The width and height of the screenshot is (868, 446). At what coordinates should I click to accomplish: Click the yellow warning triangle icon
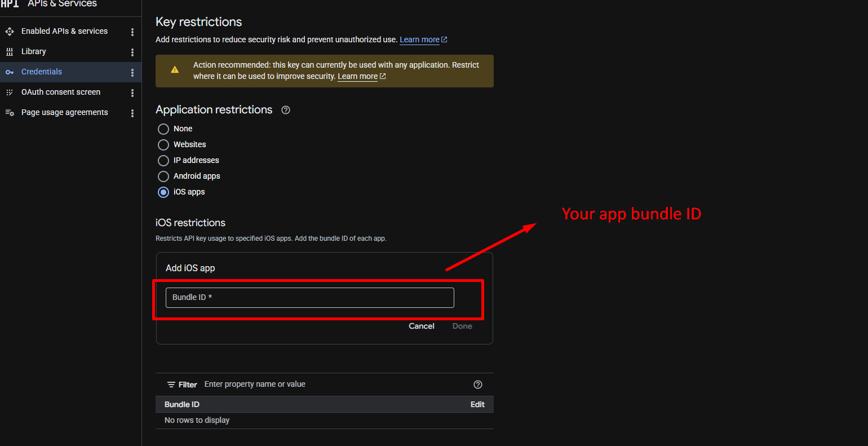pyautogui.click(x=175, y=70)
